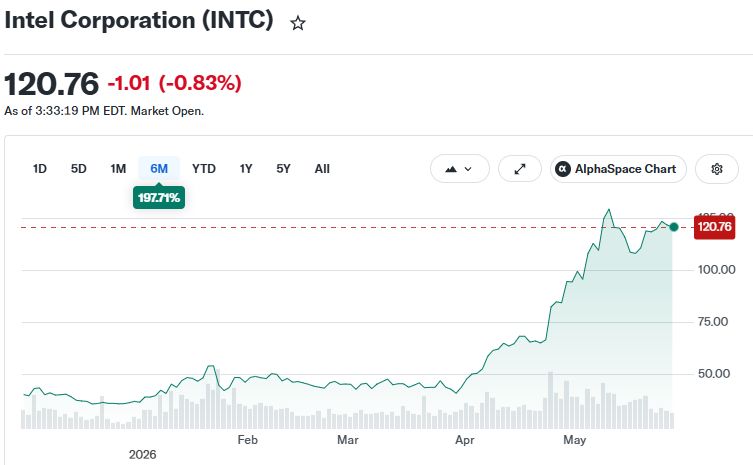Image resolution: width=753 pixels, height=465 pixels.
Task: Open AlphaSpace Chart button
Action: click(618, 169)
